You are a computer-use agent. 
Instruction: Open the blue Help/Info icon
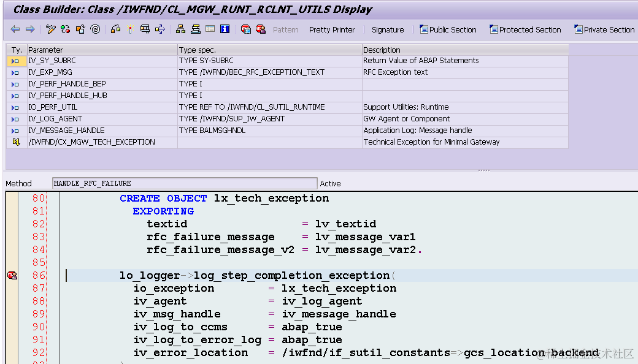tap(225, 29)
